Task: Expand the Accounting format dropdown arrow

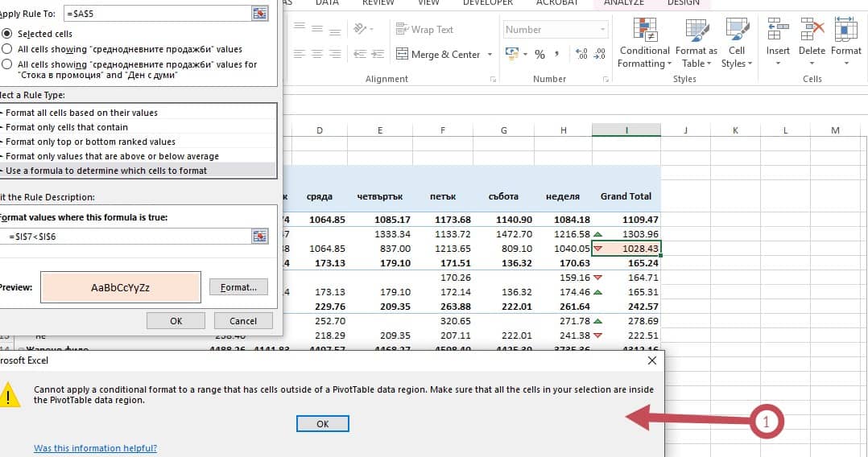Action: coord(525,54)
